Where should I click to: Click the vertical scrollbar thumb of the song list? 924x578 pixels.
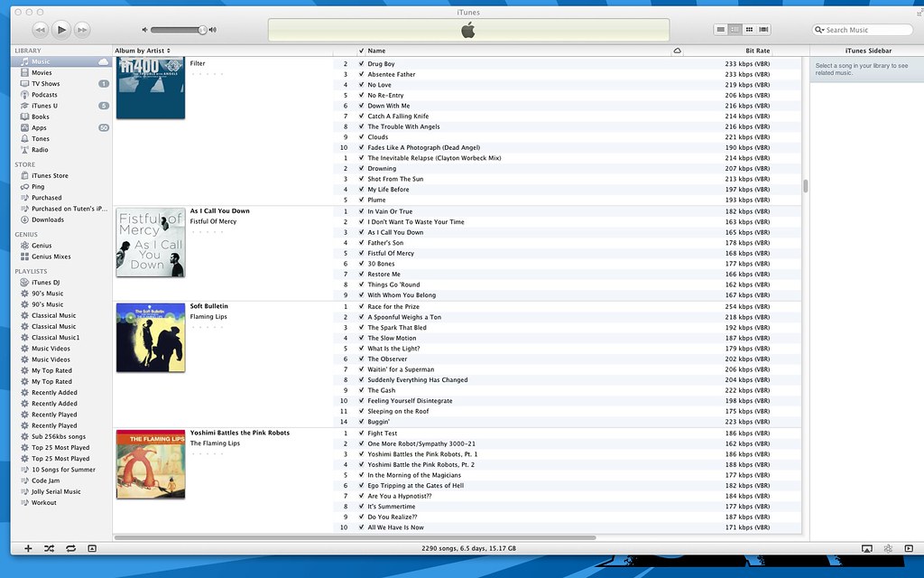point(806,186)
